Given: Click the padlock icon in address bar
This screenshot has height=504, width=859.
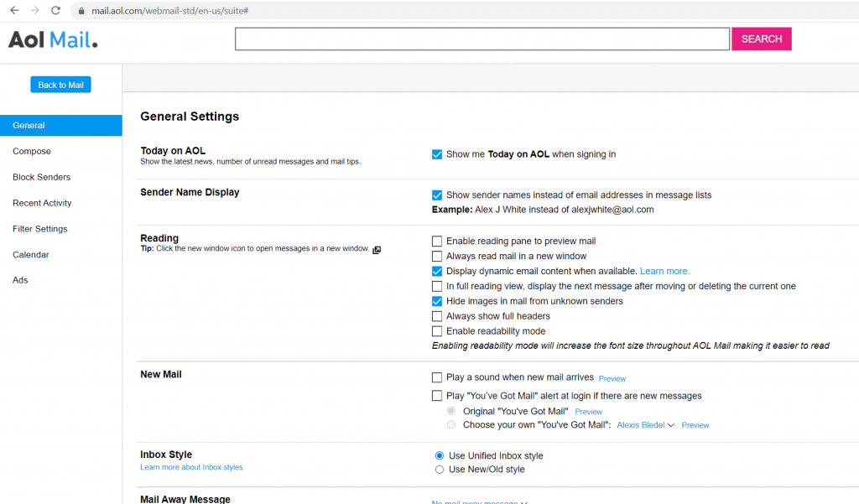Looking at the screenshot, I should 80,12.
